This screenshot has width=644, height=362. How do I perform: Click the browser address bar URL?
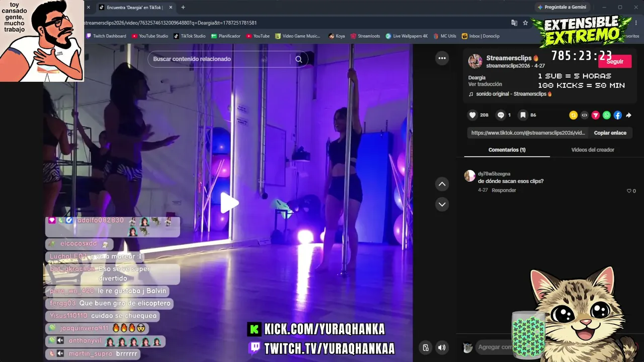pyautogui.click(x=171, y=23)
